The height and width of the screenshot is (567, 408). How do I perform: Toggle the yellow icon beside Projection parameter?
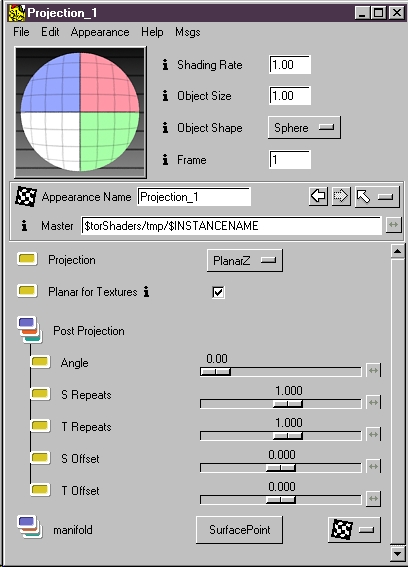[x=27, y=259]
